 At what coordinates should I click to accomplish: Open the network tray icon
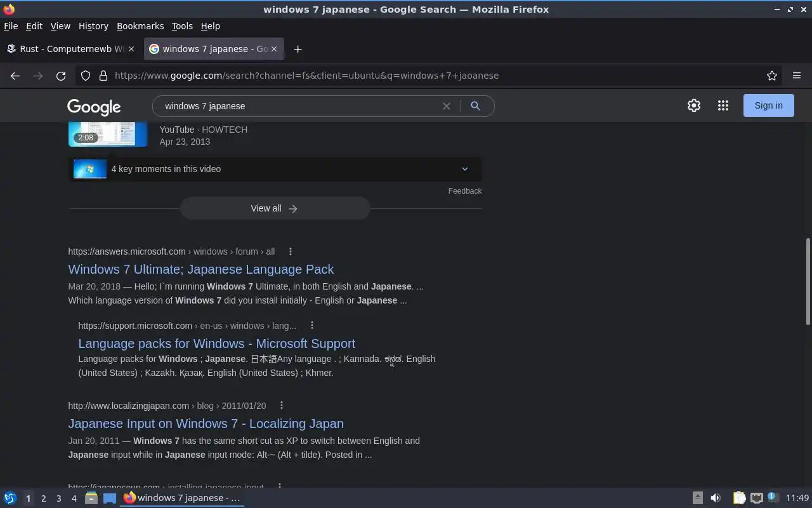756,498
